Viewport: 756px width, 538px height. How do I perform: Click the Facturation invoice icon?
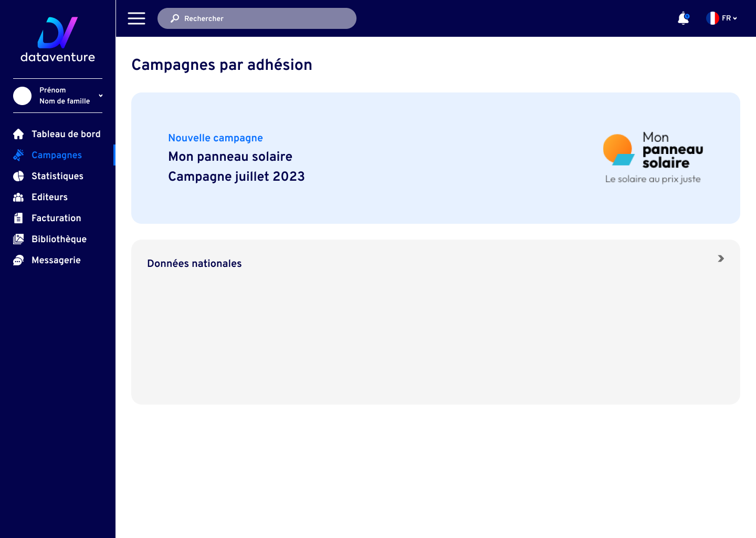point(18,218)
